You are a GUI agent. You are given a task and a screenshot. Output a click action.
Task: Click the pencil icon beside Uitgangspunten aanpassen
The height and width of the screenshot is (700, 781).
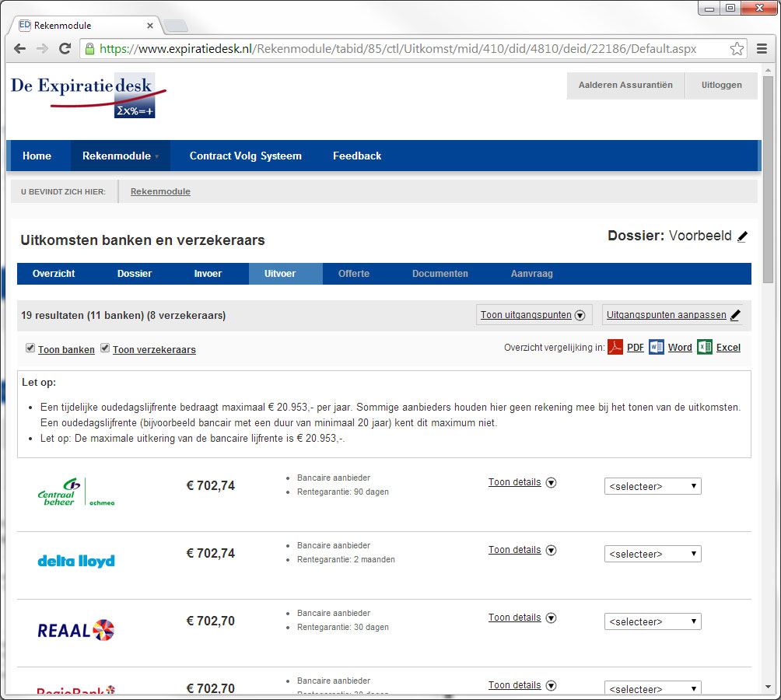[x=735, y=315]
